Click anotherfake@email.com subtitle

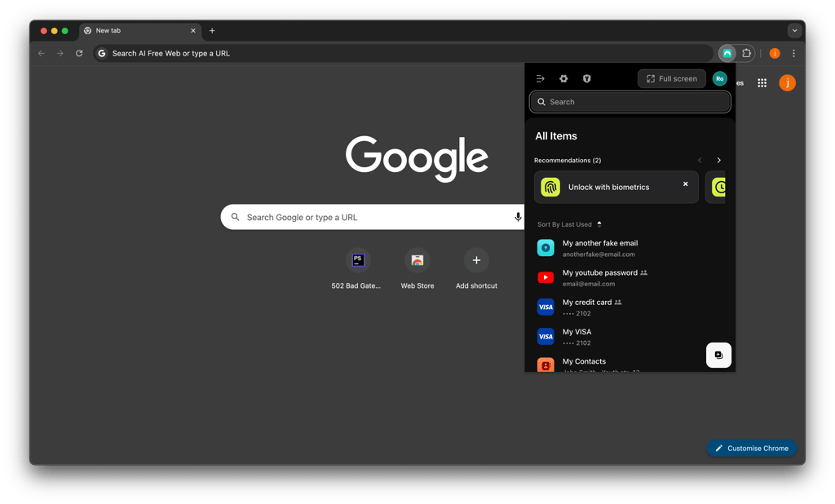click(x=599, y=254)
